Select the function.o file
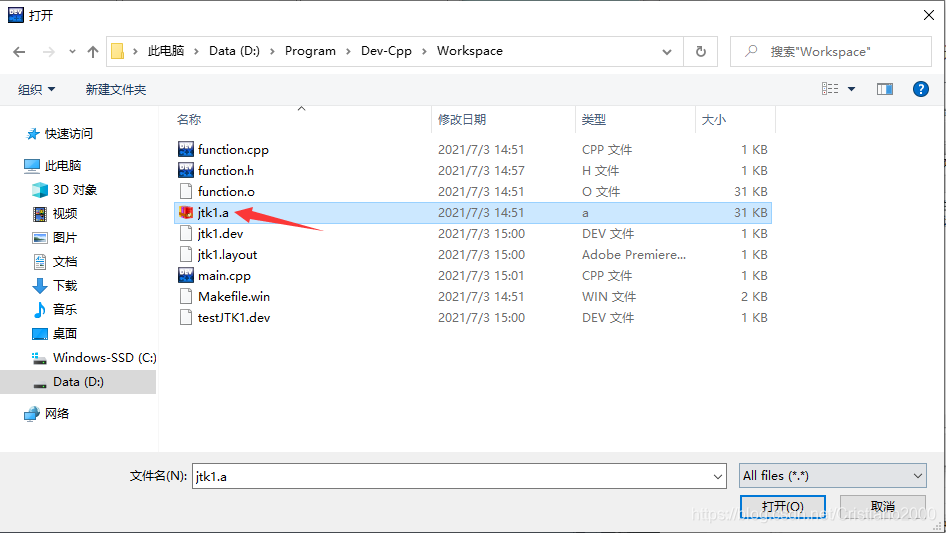 (226, 191)
